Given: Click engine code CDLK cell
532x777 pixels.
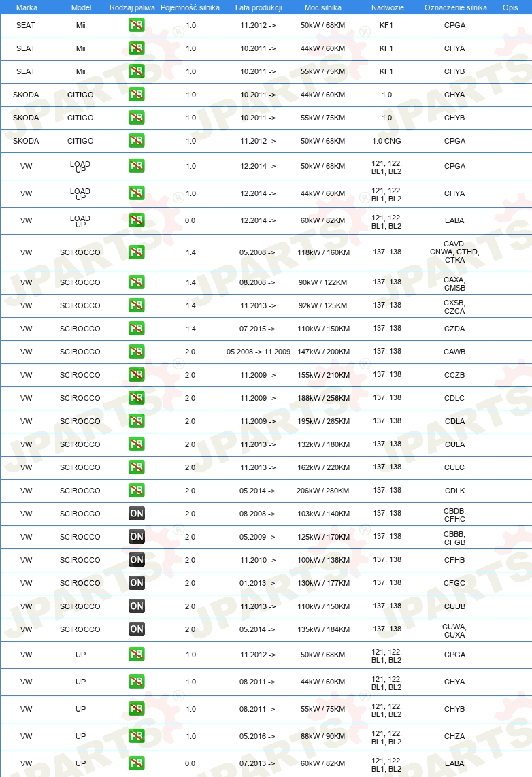Looking at the screenshot, I should (x=454, y=491).
